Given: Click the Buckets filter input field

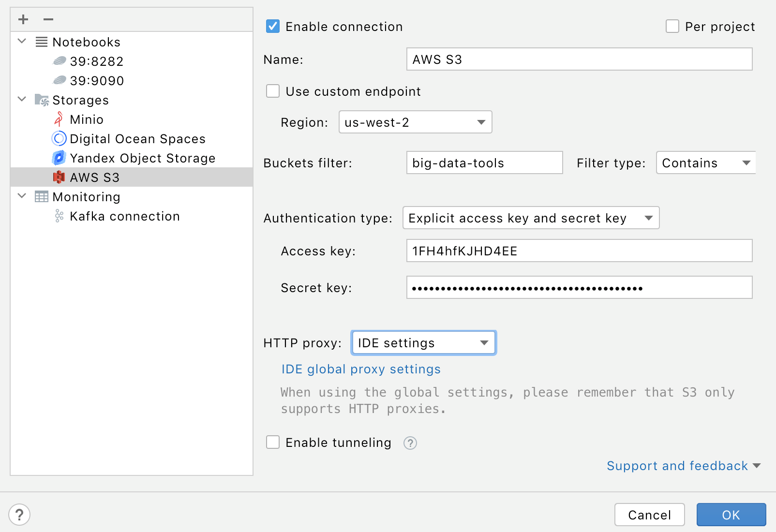Looking at the screenshot, I should tap(485, 163).
